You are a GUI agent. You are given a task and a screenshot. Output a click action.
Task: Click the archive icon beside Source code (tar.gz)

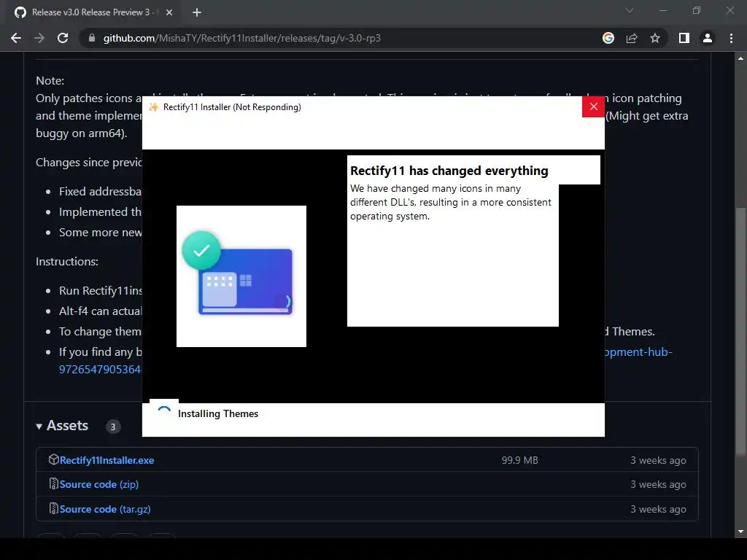54,508
